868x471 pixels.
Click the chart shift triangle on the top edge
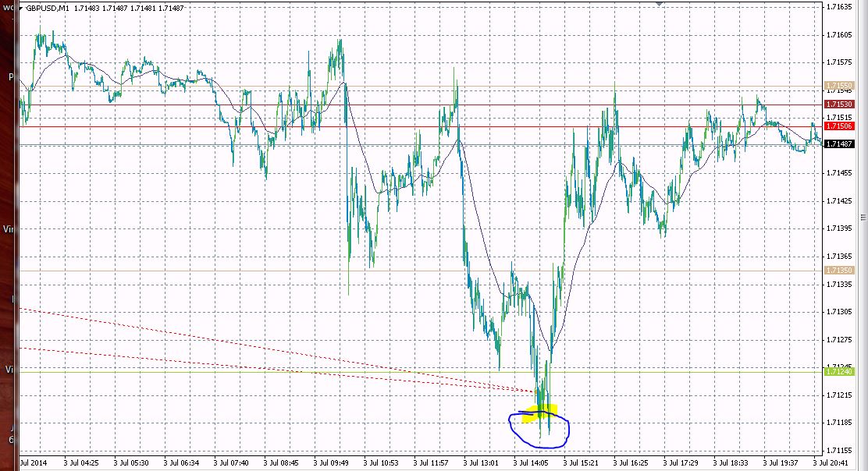pos(659,3)
